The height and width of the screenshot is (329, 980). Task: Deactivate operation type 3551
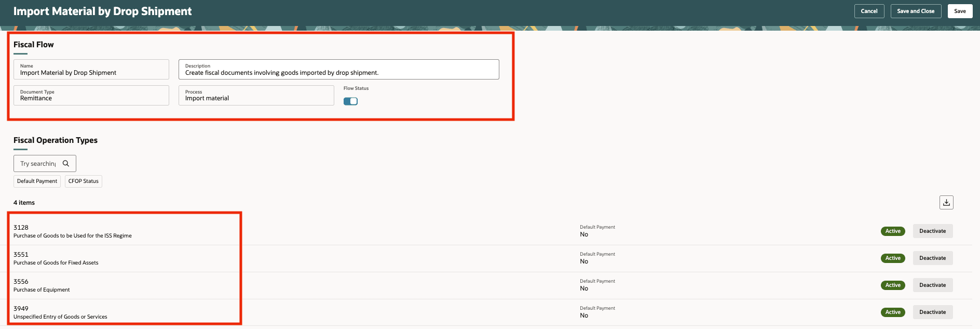[x=933, y=258]
